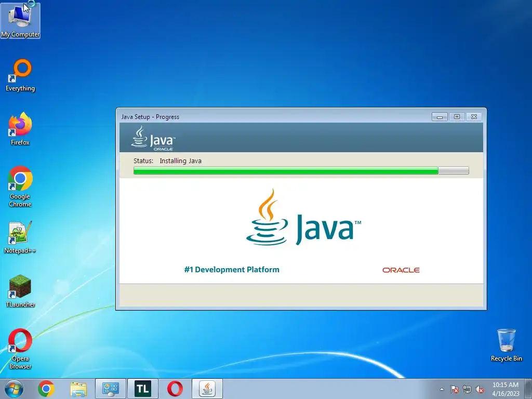Launch Chrome from the taskbar

click(46, 389)
